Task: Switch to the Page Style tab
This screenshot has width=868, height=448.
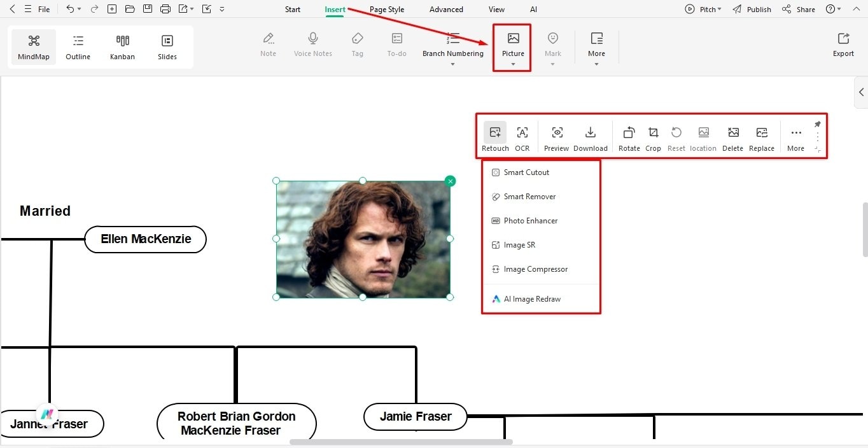Action: click(x=386, y=9)
